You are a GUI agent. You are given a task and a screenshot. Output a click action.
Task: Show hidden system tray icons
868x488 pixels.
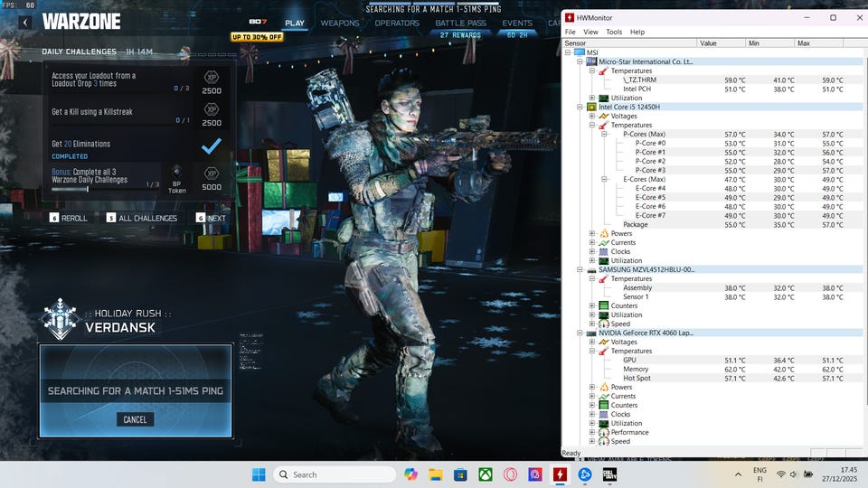coord(738,474)
